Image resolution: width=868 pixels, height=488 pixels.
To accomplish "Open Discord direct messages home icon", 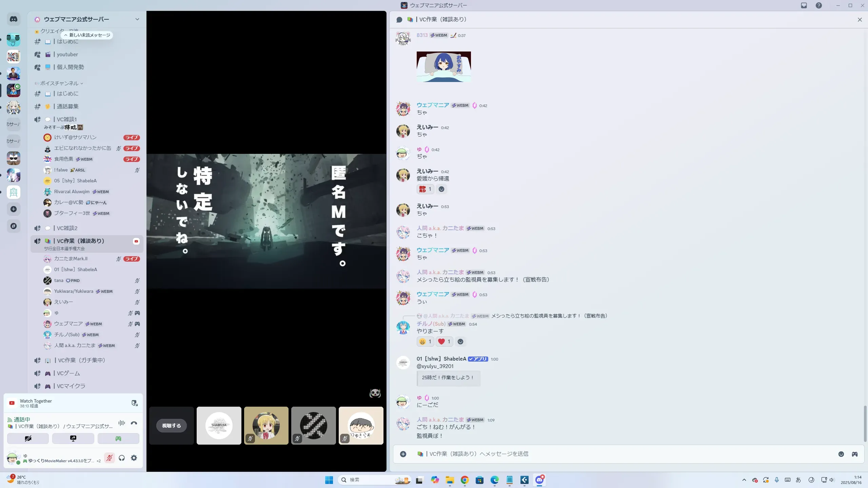I will click(14, 19).
